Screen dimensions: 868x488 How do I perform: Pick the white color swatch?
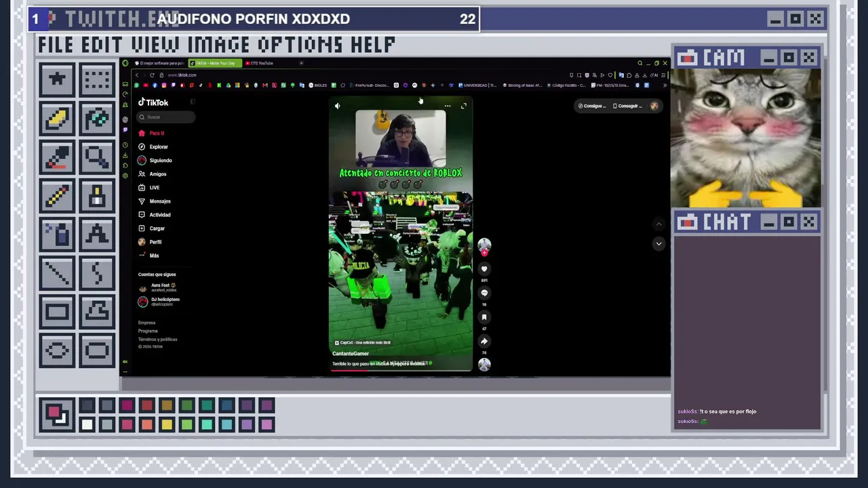point(87,425)
